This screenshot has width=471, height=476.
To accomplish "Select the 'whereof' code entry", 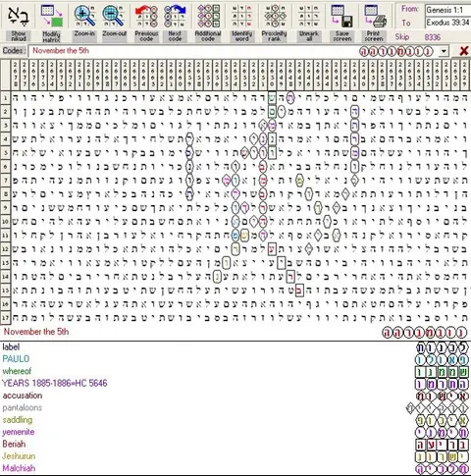I will 17,371.
